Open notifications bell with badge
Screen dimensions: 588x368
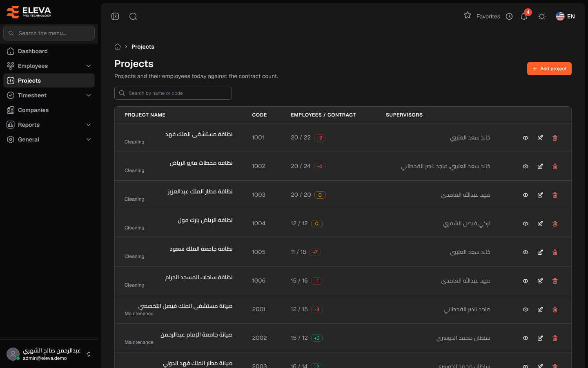(524, 16)
